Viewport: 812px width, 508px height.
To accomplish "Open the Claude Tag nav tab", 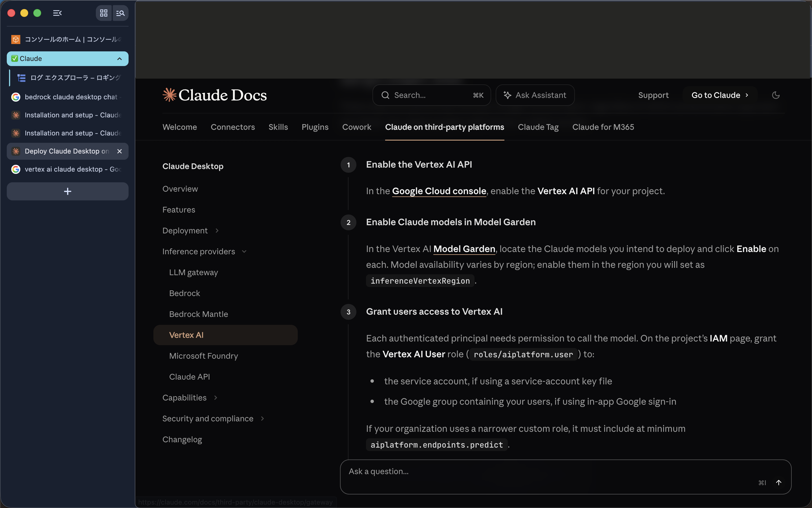I will (538, 127).
